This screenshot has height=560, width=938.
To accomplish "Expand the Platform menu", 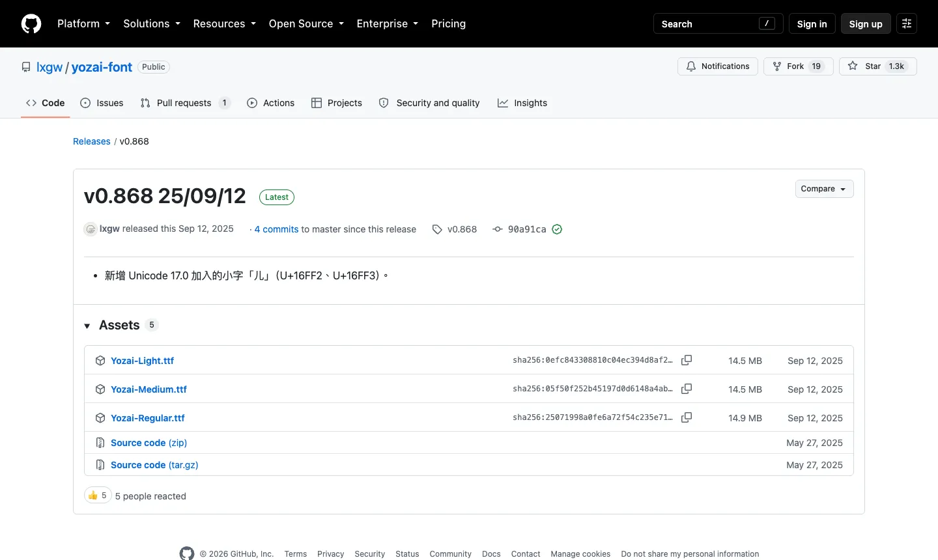I will tap(83, 23).
